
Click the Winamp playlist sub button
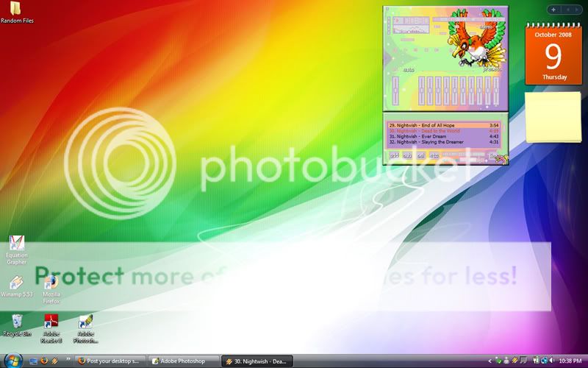407,155
